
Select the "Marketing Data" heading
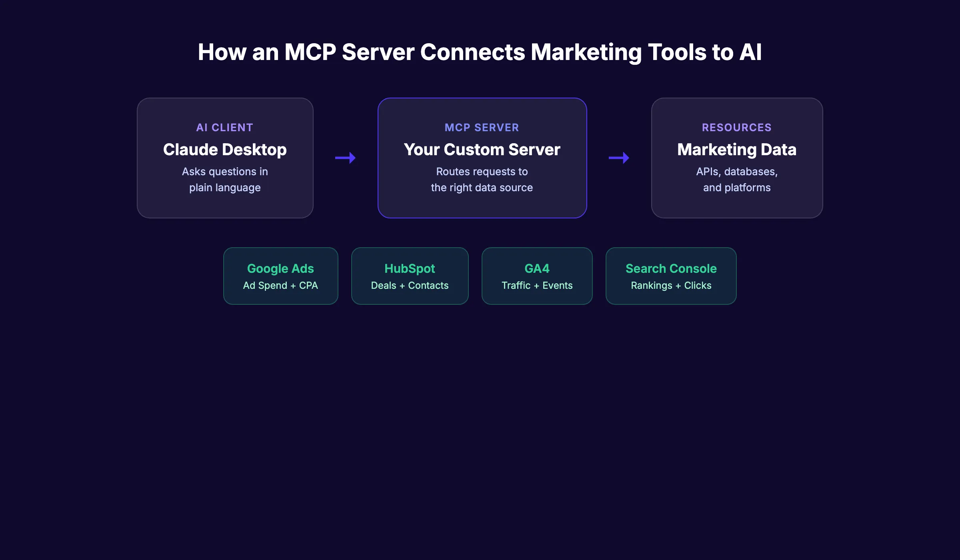(x=737, y=150)
